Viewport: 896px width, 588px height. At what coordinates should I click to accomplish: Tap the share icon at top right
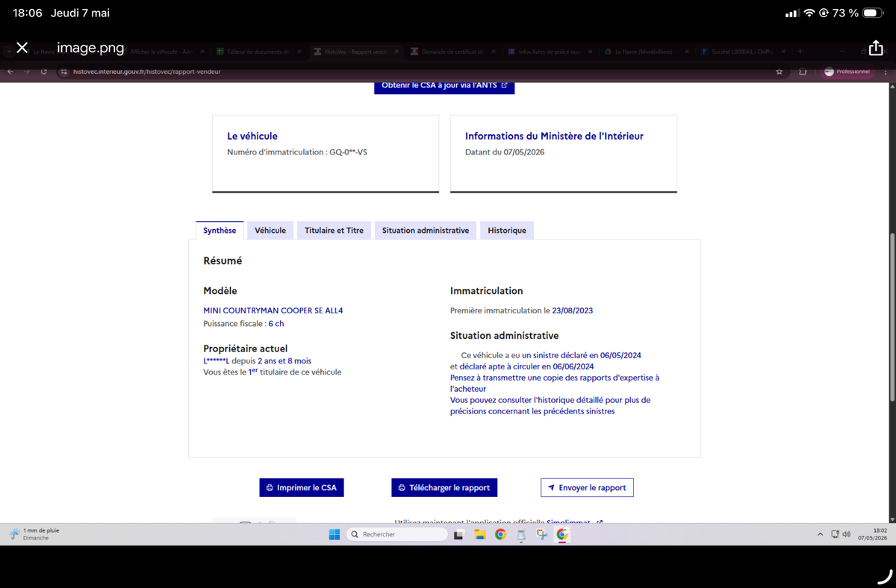(x=875, y=47)
